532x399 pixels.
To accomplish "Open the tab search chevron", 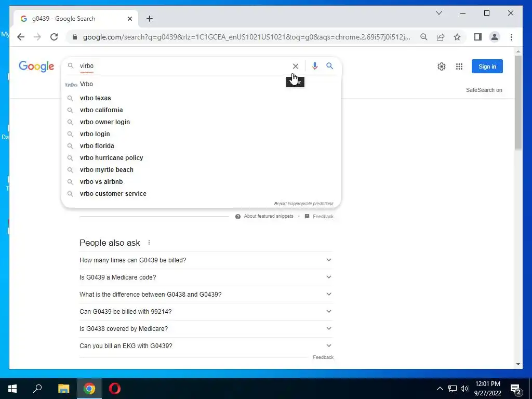I will pos(438,13).
